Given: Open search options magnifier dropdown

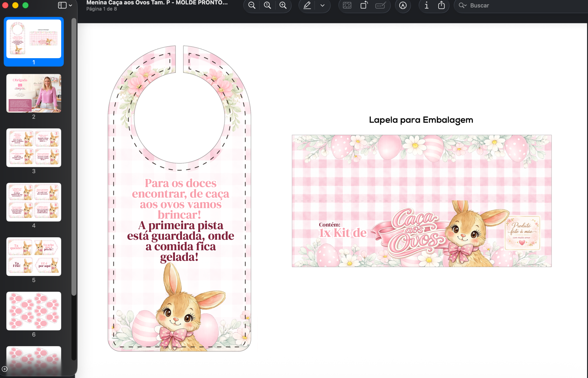Looking at the screenshot, I should (462, 5).
